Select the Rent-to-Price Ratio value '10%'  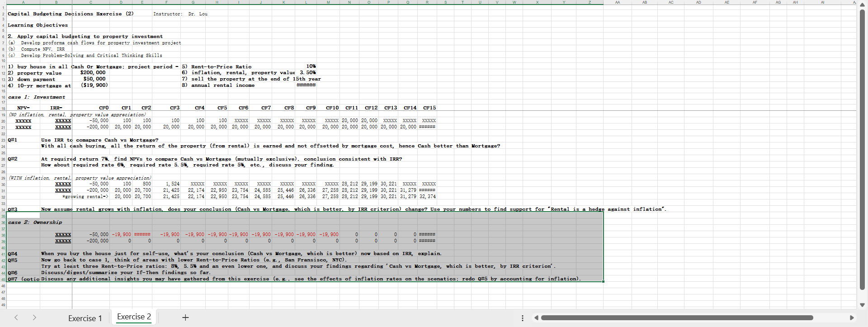(311, 66)
